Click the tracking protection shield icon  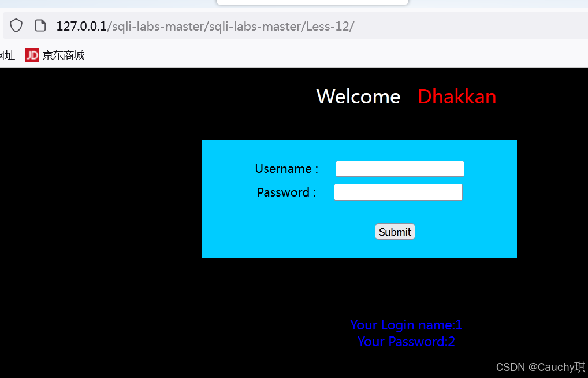point(16,26)
